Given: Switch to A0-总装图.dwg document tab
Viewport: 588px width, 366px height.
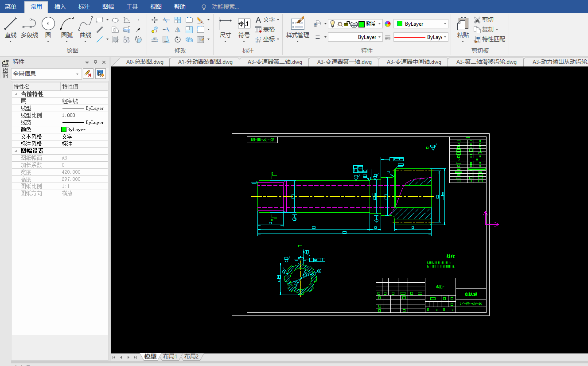Looking at the screenshot, I should click(145, 62).
